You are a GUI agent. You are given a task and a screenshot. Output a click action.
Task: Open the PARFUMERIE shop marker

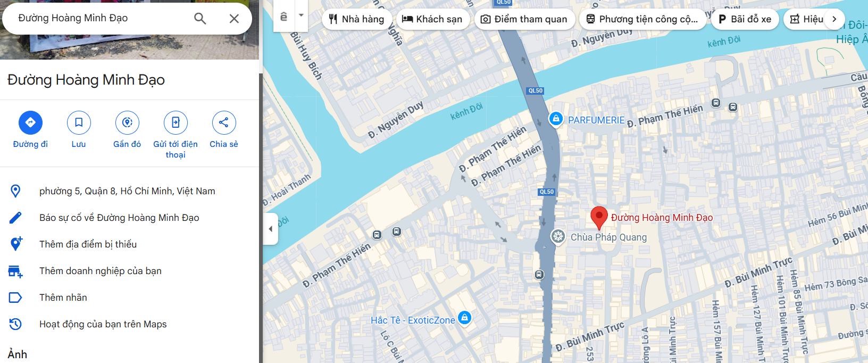pos(556,119)
